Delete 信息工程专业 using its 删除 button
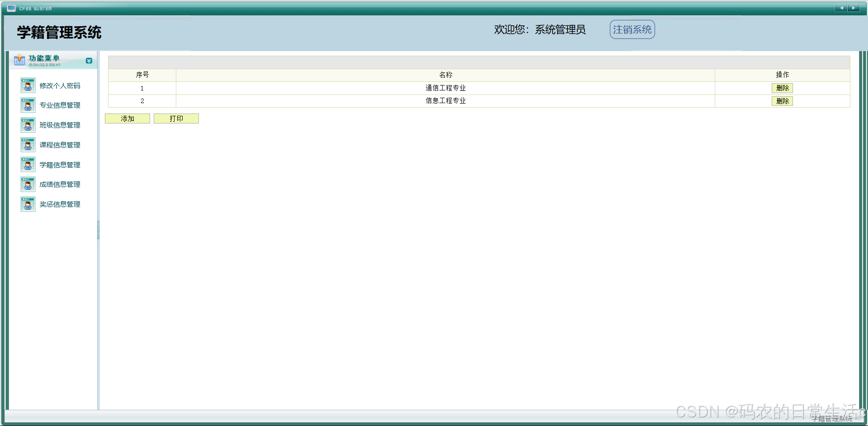Viewport: 868px width, 426px height. coord(782,101)
